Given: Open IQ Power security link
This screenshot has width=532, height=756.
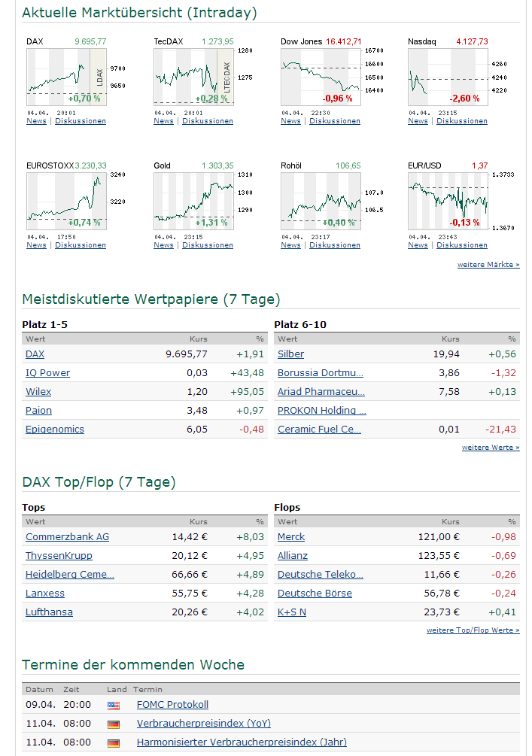Looking at the screenshot, I should [x=47, y=372].
